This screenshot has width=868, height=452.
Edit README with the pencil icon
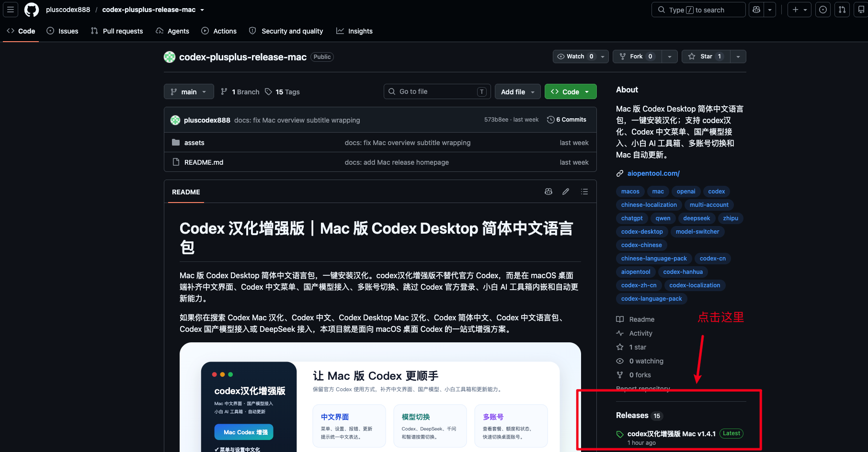(566, 192)
